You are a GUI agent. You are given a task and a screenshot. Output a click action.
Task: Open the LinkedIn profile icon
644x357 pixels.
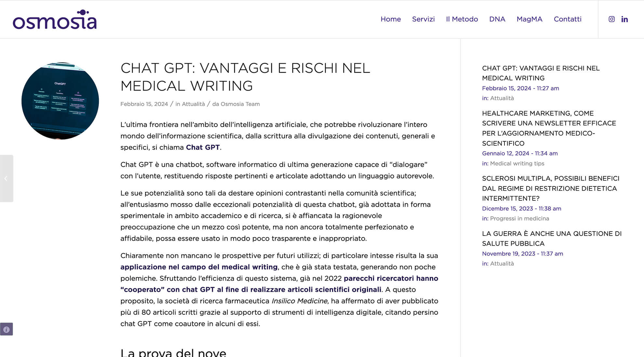[624, 19]
